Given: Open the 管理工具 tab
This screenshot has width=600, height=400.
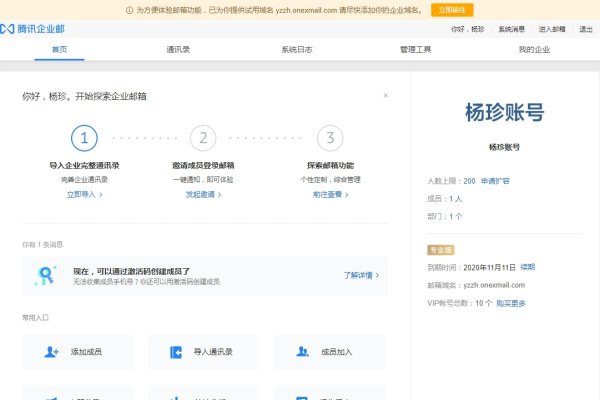Looking at the screenshot, I should [415, 49].
